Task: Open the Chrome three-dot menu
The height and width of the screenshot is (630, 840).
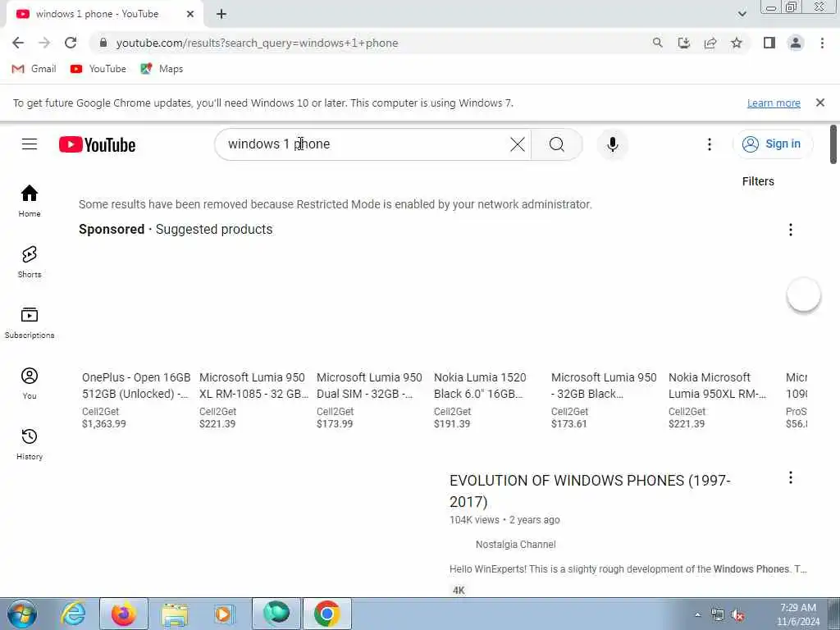Action: pyautogui.click(x=822, y=43)
